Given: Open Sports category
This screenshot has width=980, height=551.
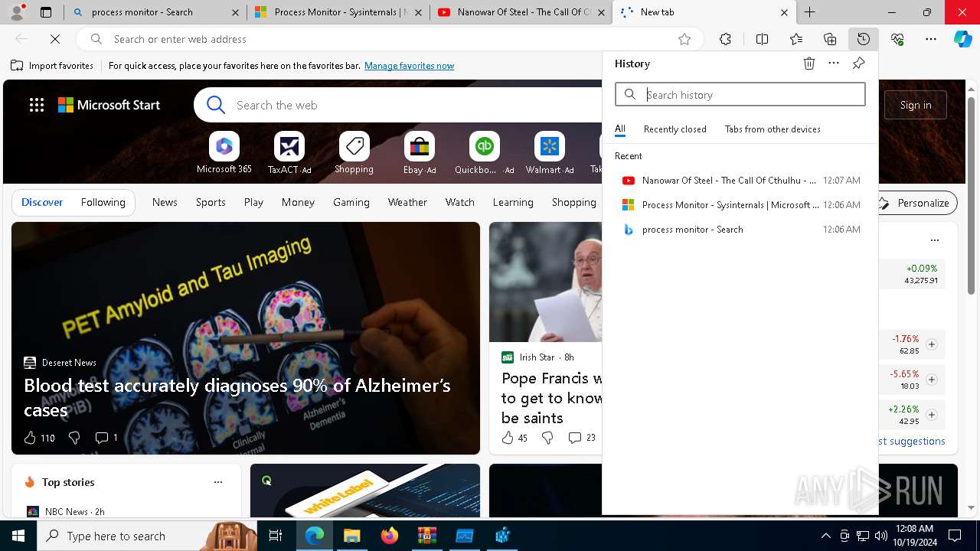Looking at the screenshot, I should tap(211, 202).
